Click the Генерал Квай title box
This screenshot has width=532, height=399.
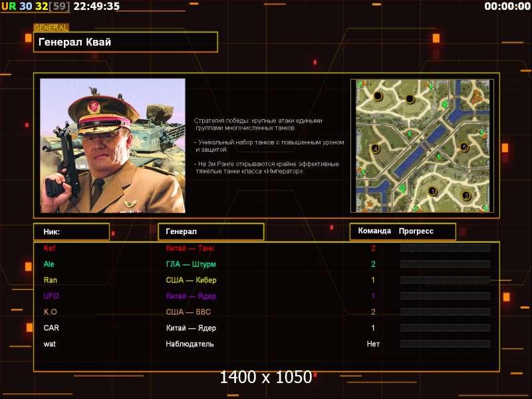tap(126, 43)
